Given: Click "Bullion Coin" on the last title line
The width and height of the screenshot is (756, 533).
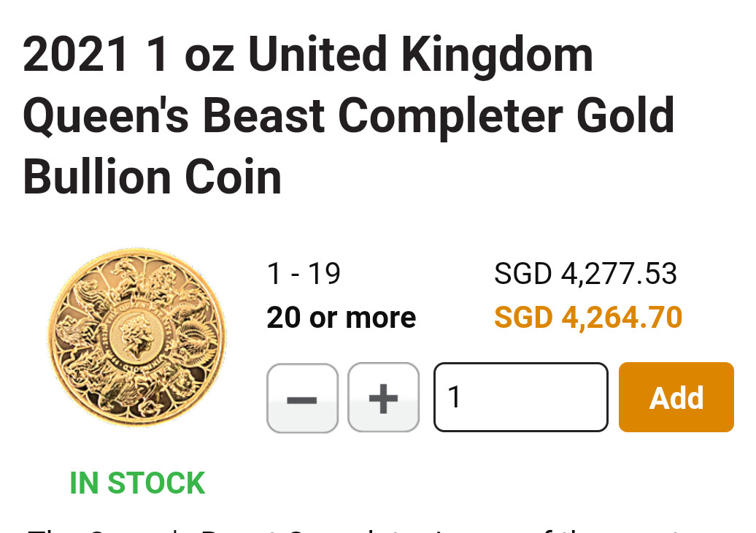Looking at the screenshot, I should coord(152,177).
